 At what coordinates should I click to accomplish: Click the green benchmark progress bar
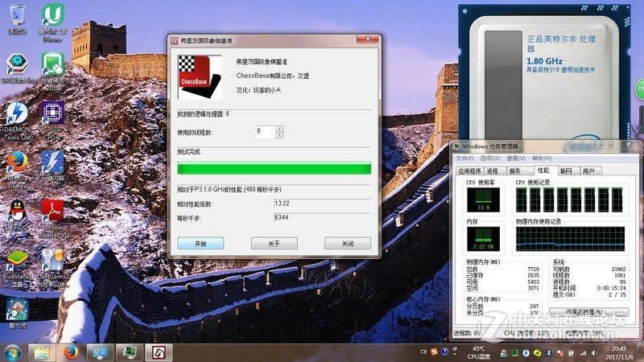274,168
